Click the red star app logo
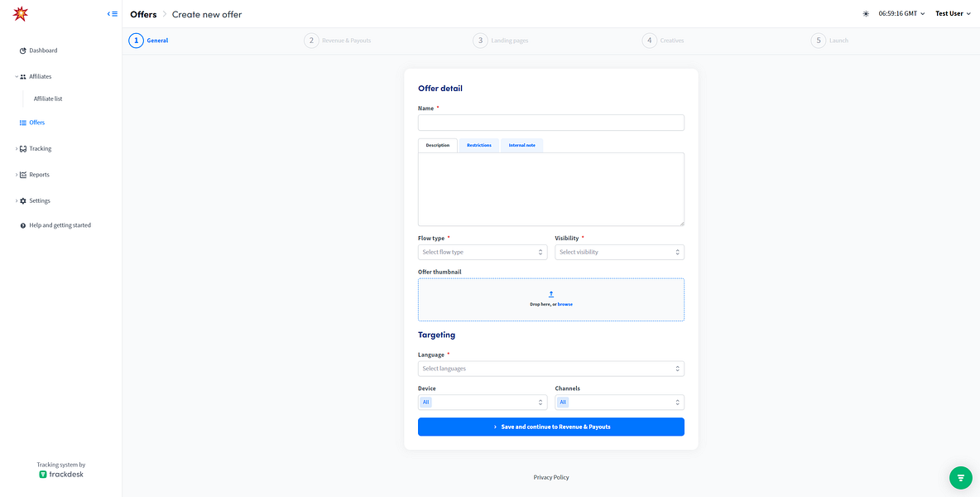The height and width of the screenshot is (497, 980). pos(21,13)
